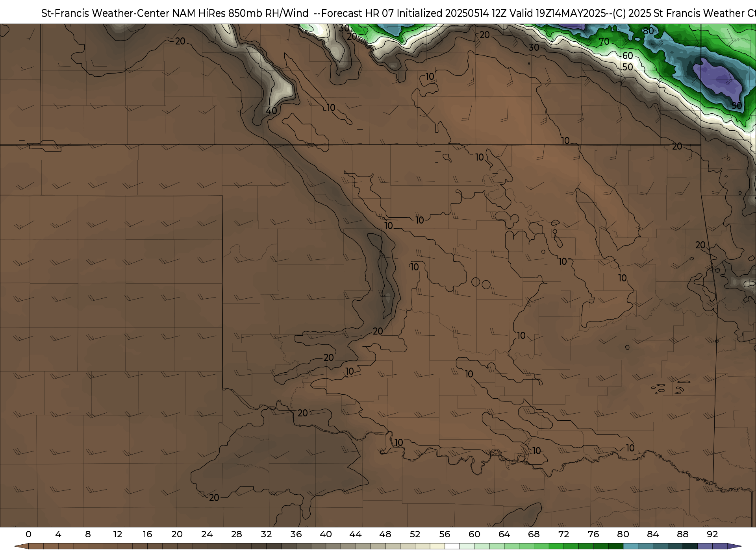Click the "60" contour label on map
The image size is (756, 551).
click(628, 56)
